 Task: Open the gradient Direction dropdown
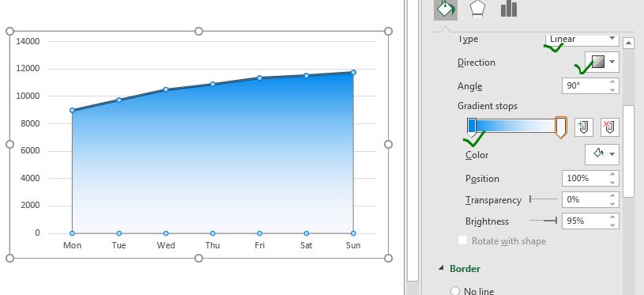pos(602,62)
